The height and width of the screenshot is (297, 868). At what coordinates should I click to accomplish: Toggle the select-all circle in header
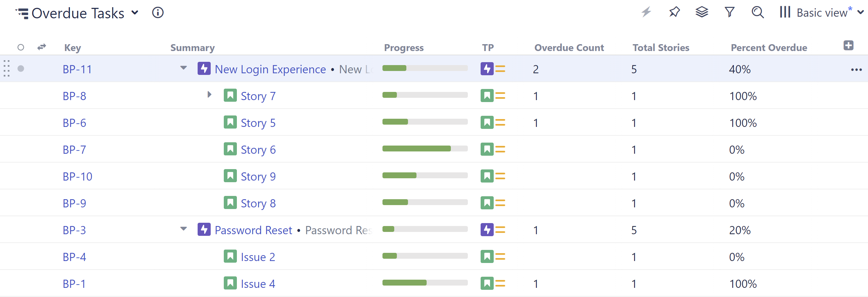[21, 47]
